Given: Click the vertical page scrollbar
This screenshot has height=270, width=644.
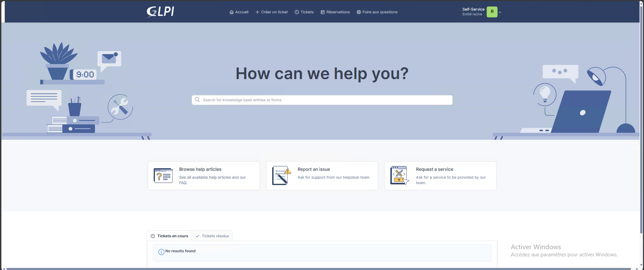Looking at the screenshot, I should (641, 119).
